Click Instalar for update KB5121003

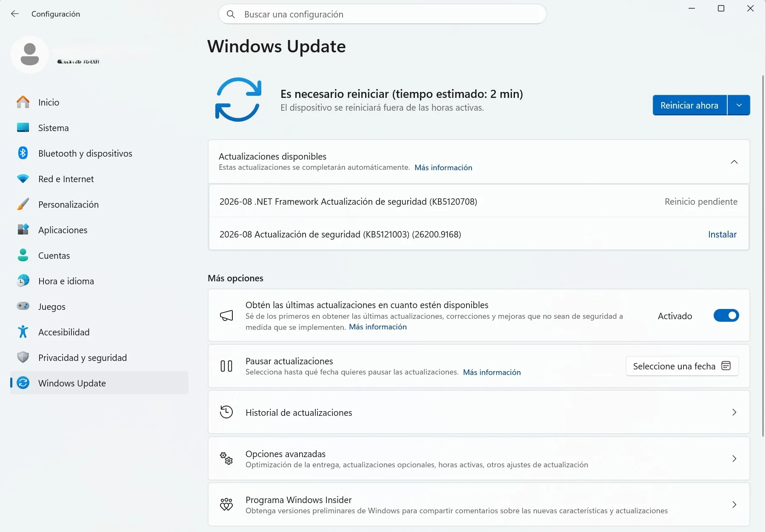coord(722,234)
